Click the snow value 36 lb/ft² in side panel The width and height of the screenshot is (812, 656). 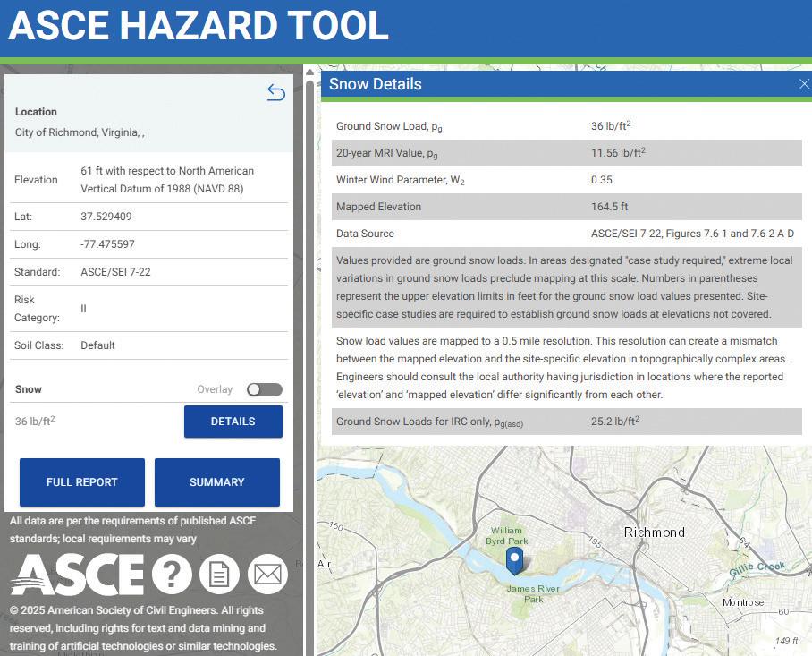[x=35, y=421]
